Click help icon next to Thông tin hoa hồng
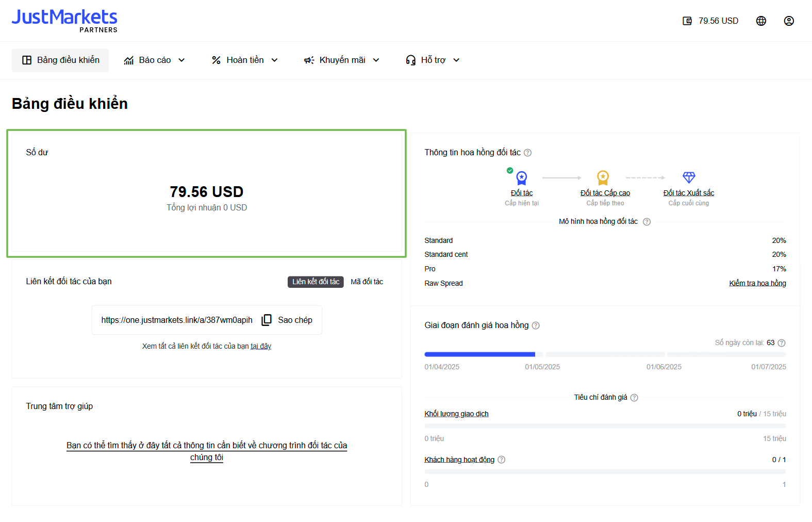 pos(527,153)
